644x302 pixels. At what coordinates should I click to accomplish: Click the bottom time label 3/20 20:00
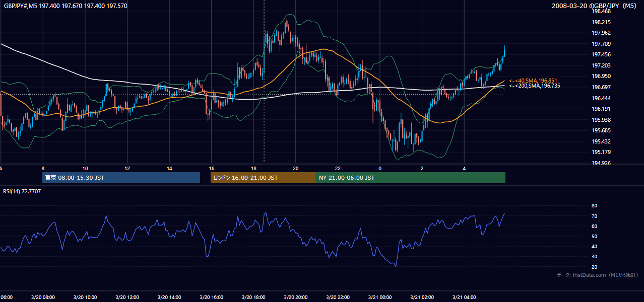point(296,297)
